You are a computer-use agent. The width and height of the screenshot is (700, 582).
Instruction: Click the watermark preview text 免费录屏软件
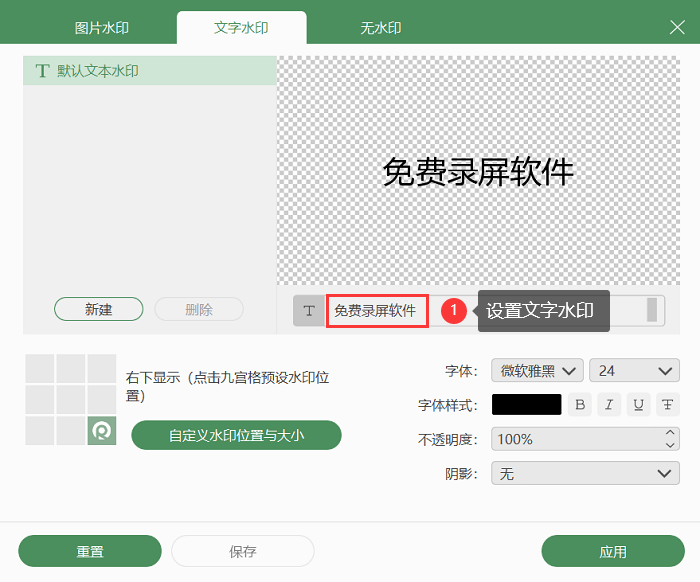[478, 172]
